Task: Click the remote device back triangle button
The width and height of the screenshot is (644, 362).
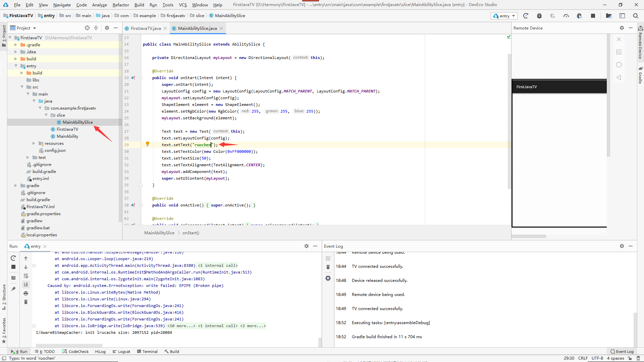Action: [619, 77]
